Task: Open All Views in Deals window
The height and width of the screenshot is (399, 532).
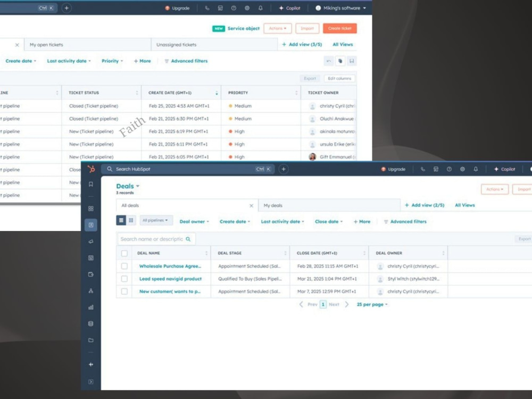Action: (x=465, y=205)
